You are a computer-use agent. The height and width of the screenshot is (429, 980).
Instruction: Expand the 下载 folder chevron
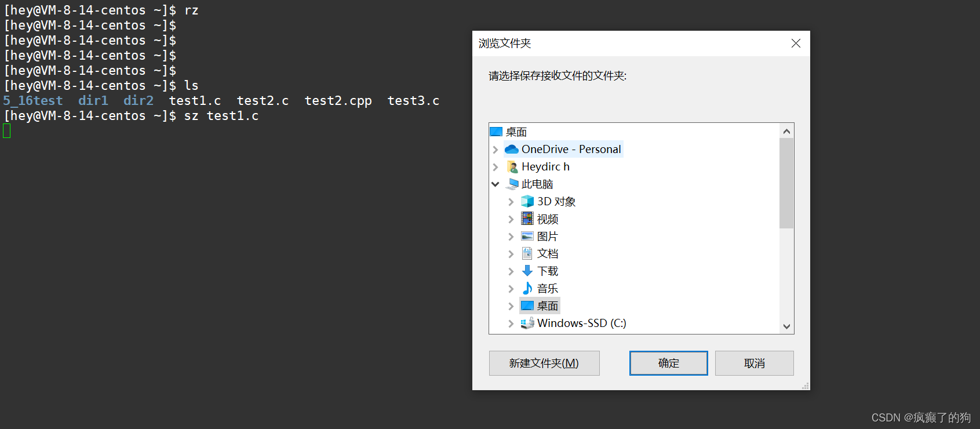coord(511,271)
